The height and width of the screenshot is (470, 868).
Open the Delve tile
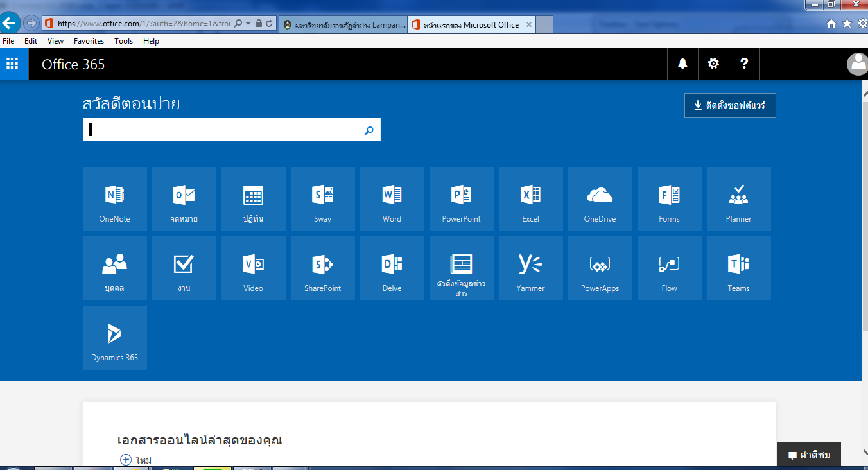[x=392, y=268]
